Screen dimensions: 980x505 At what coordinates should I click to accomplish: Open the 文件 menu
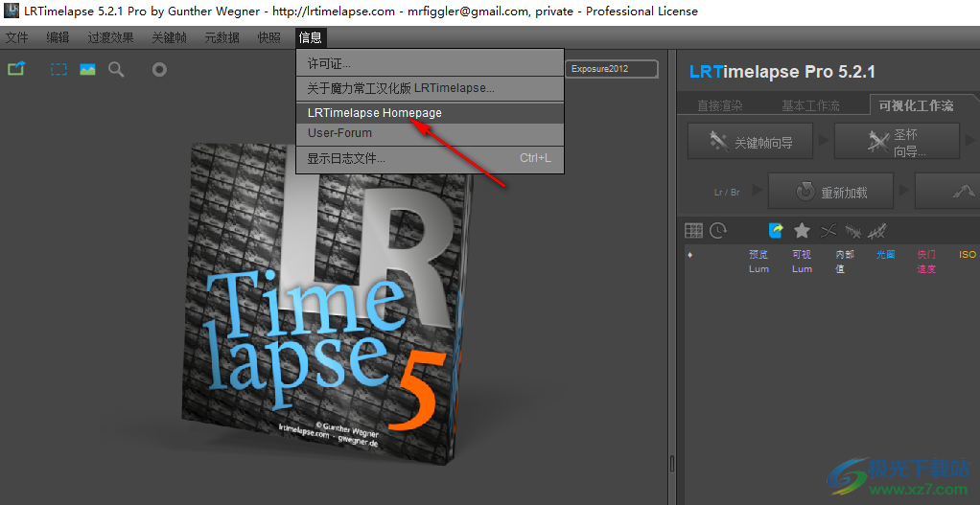point(17,38)
